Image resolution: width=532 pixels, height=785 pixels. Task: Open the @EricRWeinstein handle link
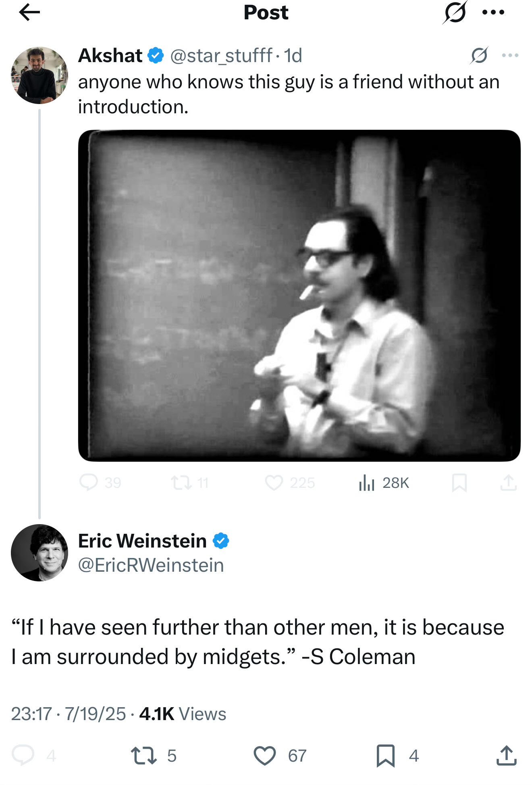click(151, 565)
